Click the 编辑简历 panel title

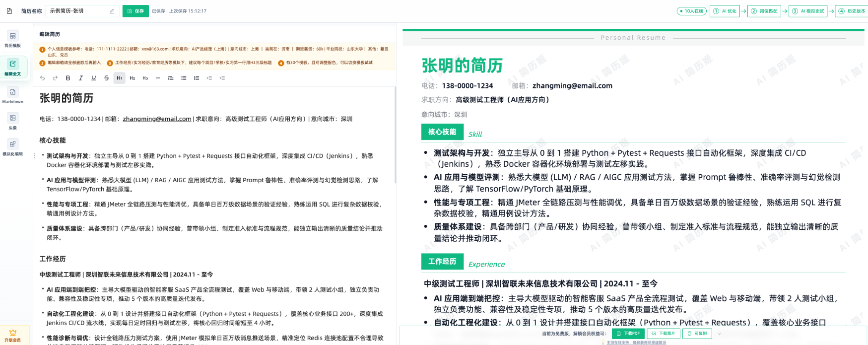tap(50, 34)
